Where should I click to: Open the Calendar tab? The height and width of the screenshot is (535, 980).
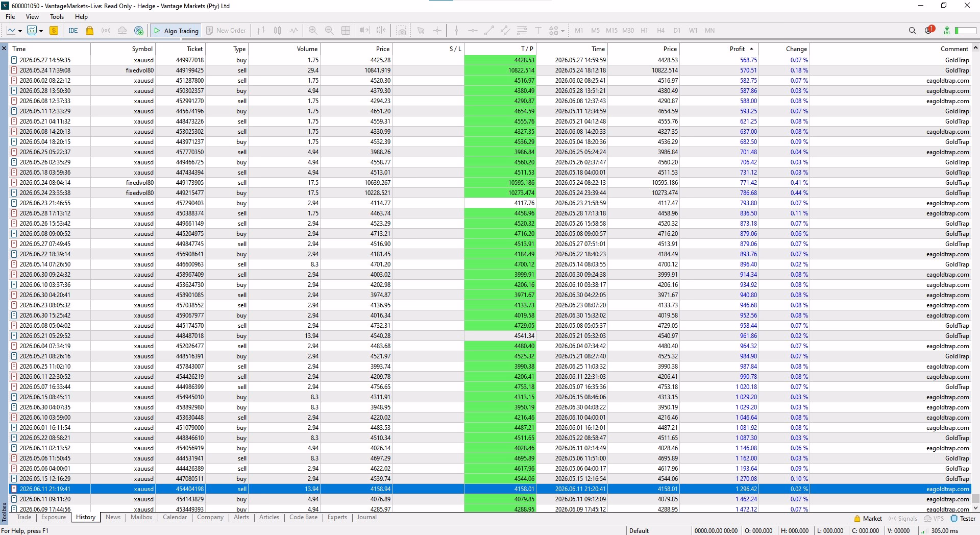tap(175, 517)
